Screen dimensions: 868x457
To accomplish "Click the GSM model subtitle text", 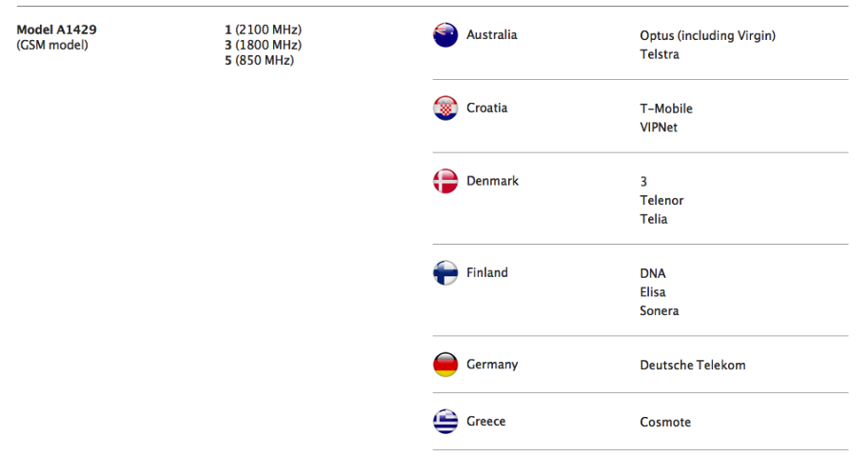I will pos(52,45).
